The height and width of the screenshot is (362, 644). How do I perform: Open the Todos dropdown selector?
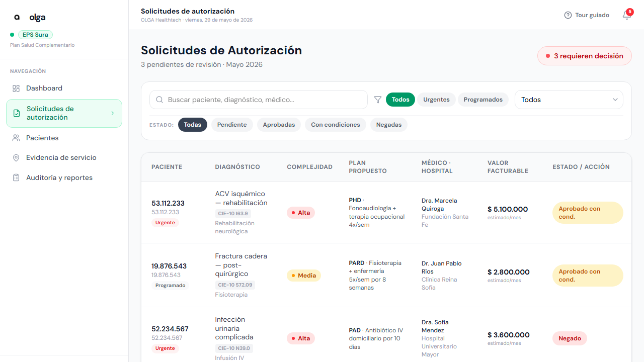569,100
